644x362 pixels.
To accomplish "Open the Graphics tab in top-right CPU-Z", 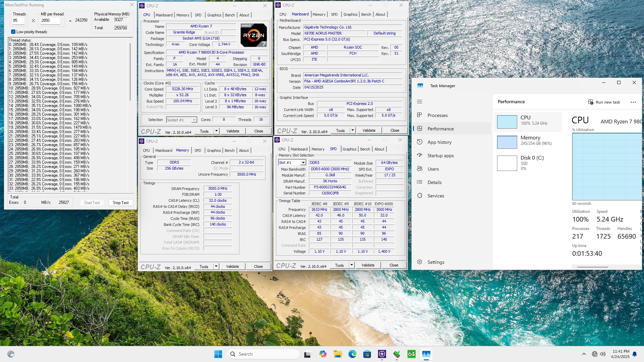I will (350, 14).
